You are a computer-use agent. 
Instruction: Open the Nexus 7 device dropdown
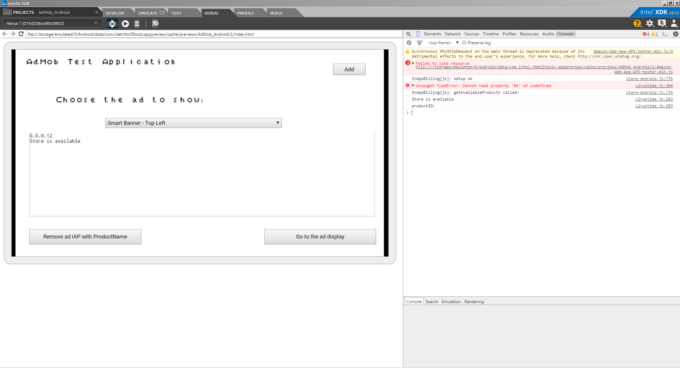click(x=52, y=23)
